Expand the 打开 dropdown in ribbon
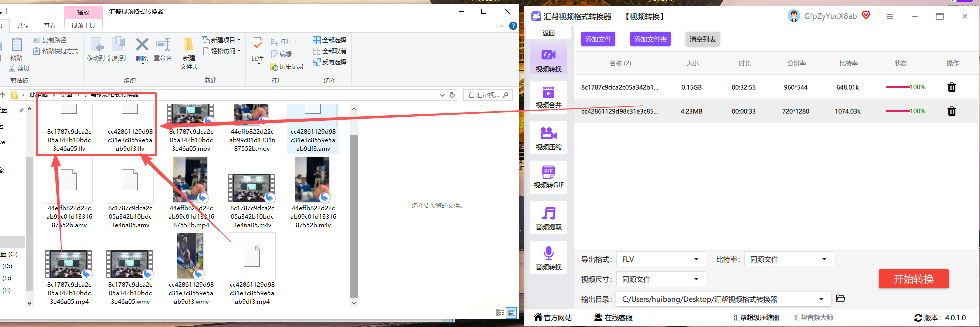Screen dimensions: 980x327 (x=295, y=41)
